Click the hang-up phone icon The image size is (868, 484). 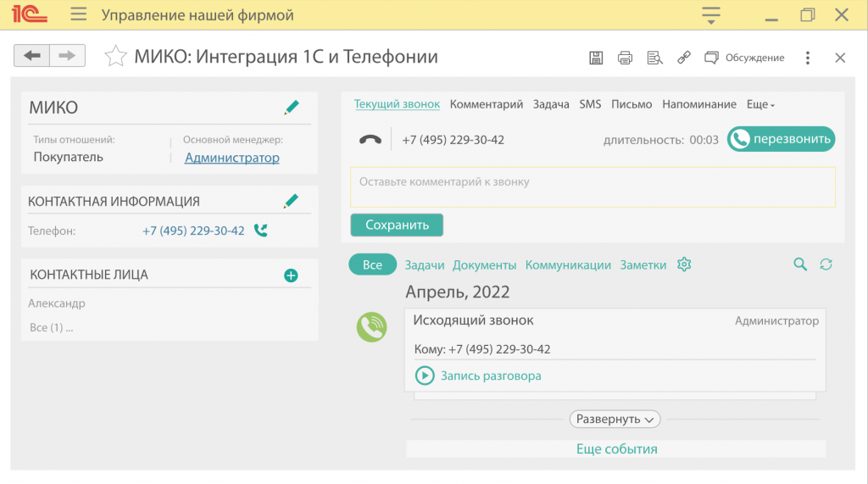(x=370, y=140)
